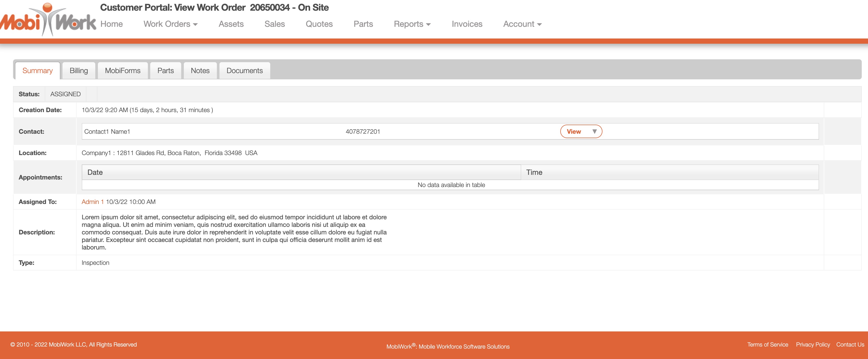Open the Documents tab

[244, 71]
